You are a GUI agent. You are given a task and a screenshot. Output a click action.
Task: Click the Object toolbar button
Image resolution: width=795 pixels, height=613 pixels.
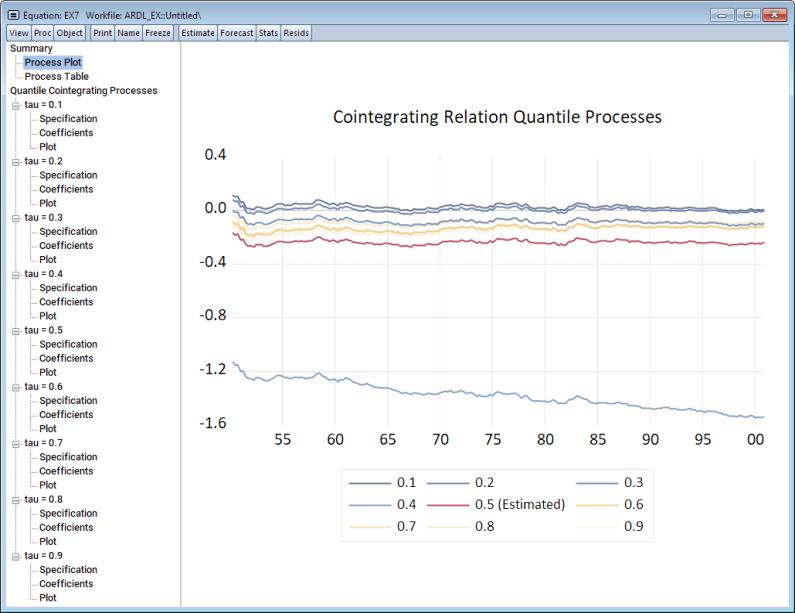coord(70,33)
